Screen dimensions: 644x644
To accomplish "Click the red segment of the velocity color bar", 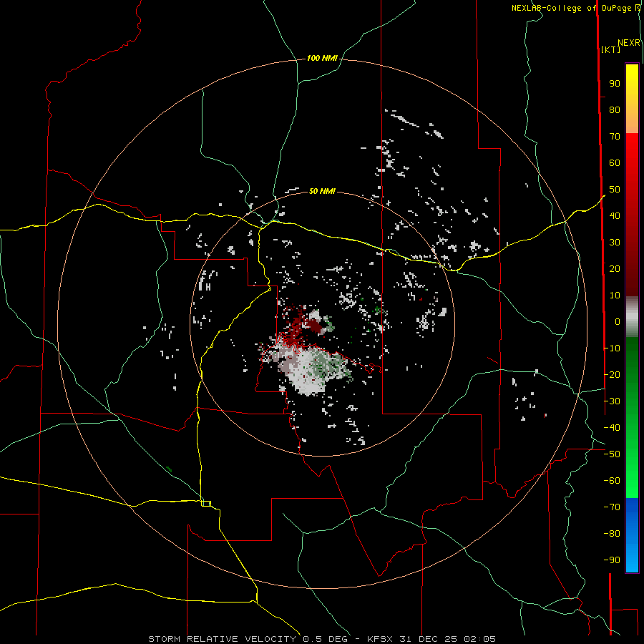I will (x=632, y=215).
